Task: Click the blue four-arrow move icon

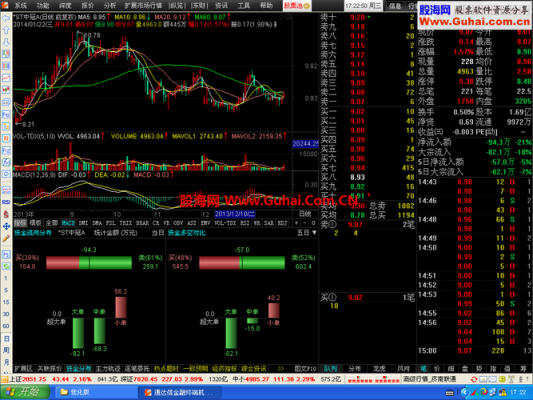Action: 6,226
